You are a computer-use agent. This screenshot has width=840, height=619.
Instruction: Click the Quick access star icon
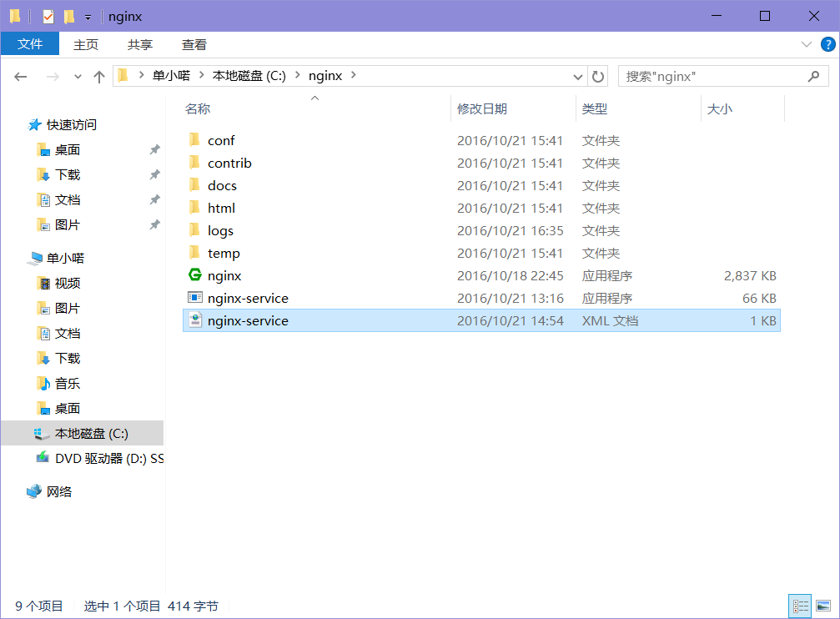coord(34,125)
